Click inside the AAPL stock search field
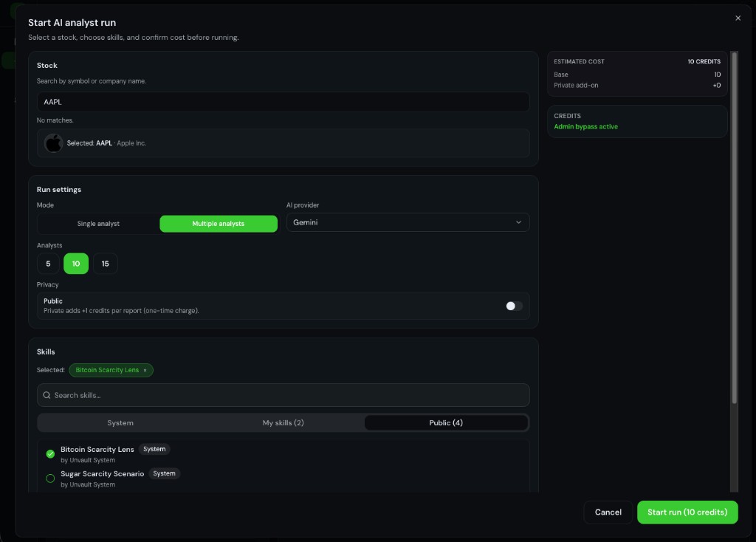Viewport: 756px width, 542px height. (x=283, y=101)
